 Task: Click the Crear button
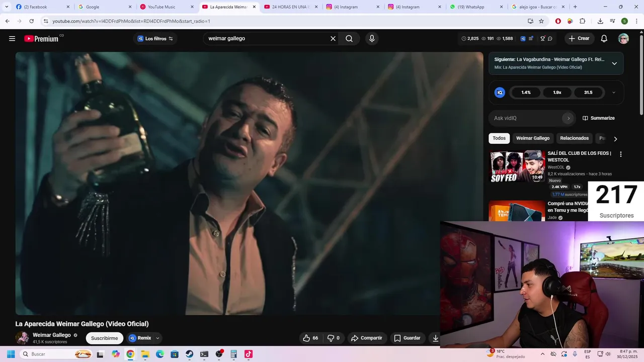coord(579,39)
